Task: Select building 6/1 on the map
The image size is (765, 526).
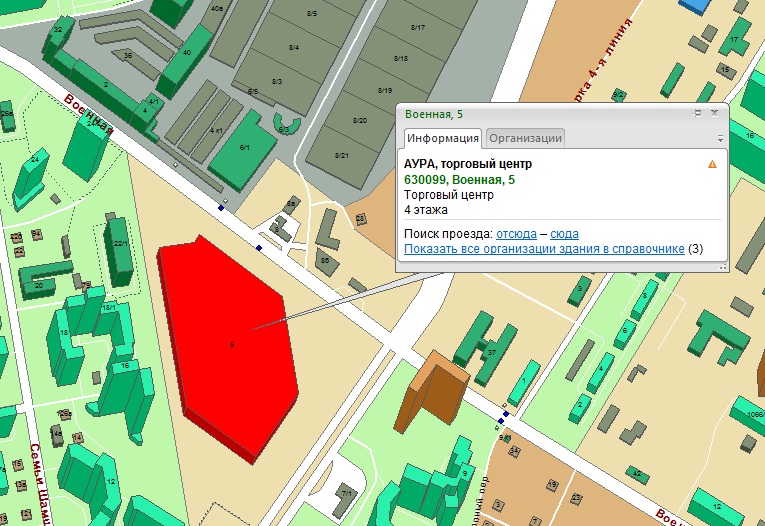Action: [x=245, y=148]
